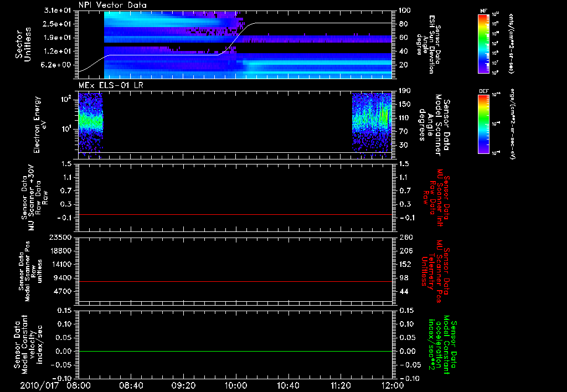The width and height of the screenshot is (567, 392).
Task: Click the NF label above color bar
Action: click(x=483, y=11)
